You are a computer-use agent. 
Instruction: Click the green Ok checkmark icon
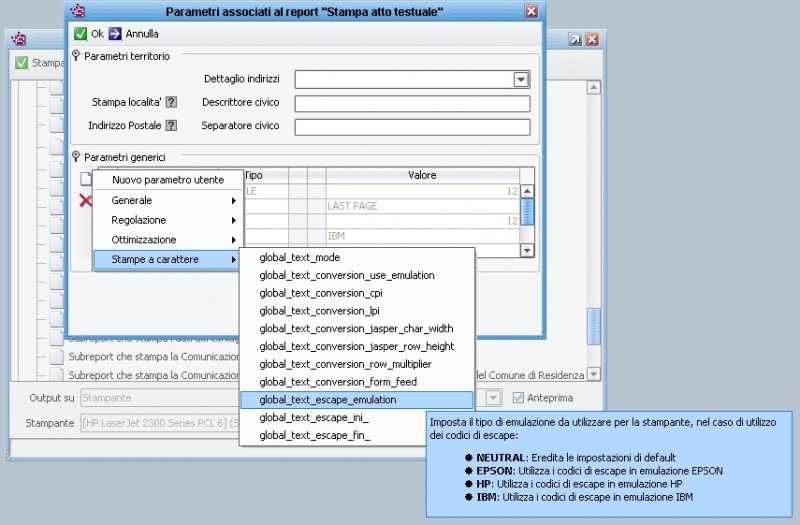[x=81, y=34]
